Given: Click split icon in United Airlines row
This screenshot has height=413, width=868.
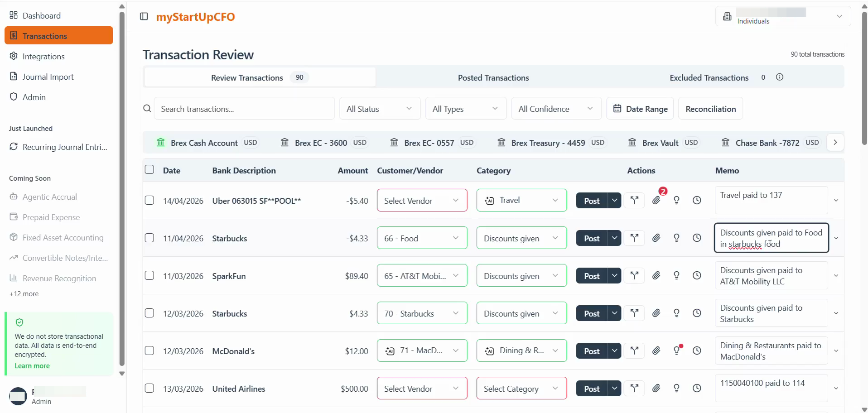Looking at the screenshot, I should (x=634, y=388).
